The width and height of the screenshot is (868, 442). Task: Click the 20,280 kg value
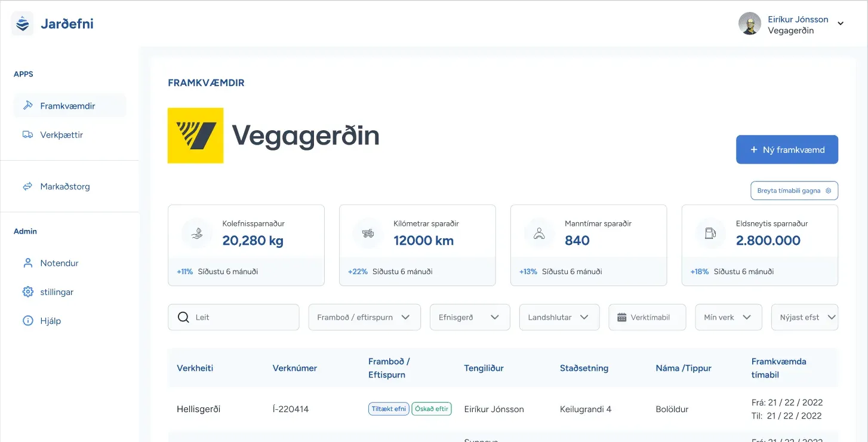coord(253,241)
